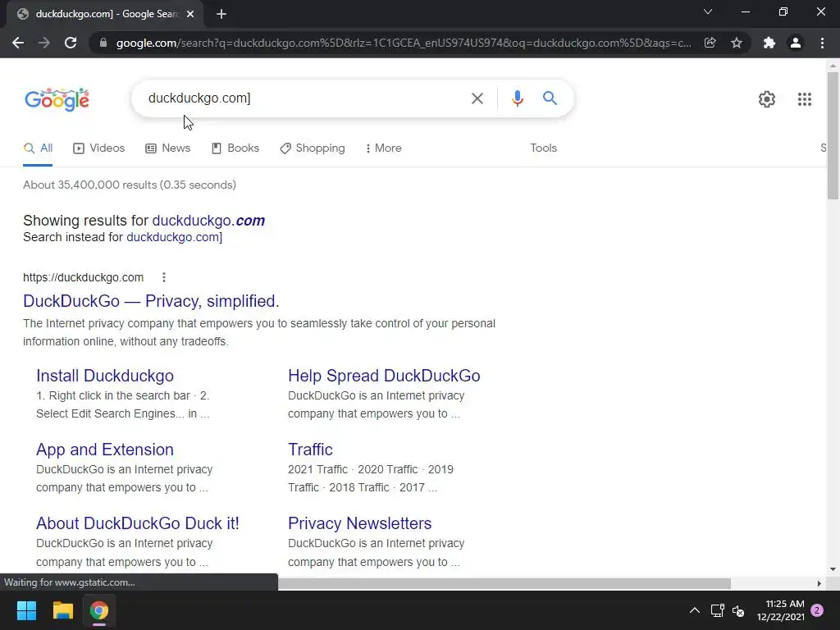Open the notifications badge showing 2
840x630 pixels.
click(817, 610)
